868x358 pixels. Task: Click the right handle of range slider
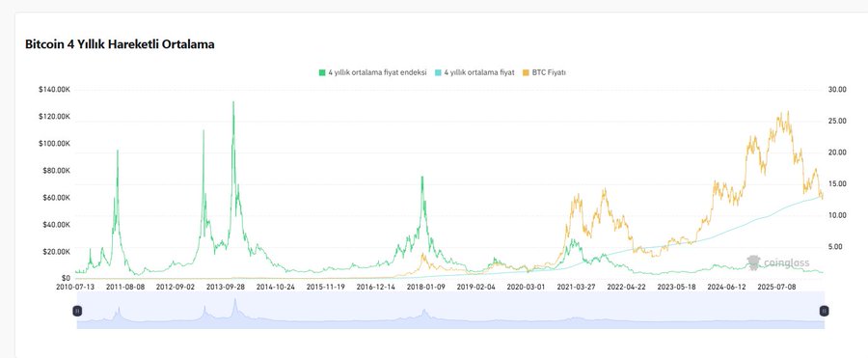coord(825,311)
